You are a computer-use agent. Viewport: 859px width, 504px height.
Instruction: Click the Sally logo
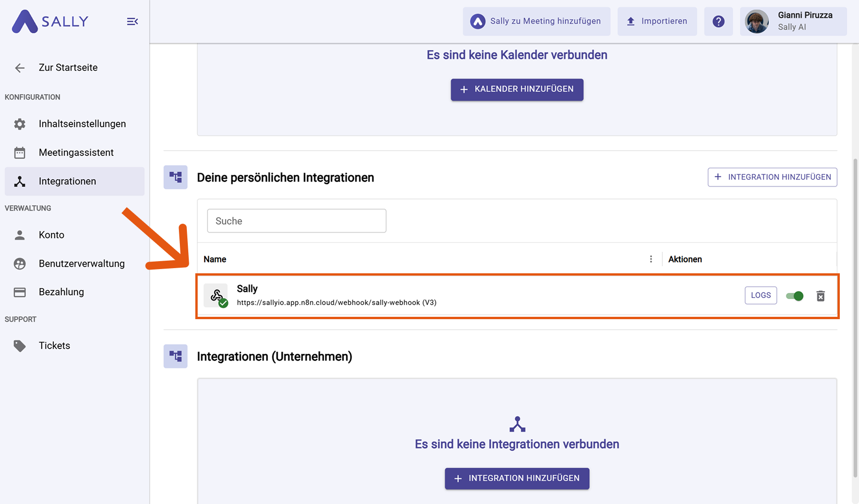tap(50, 22)
